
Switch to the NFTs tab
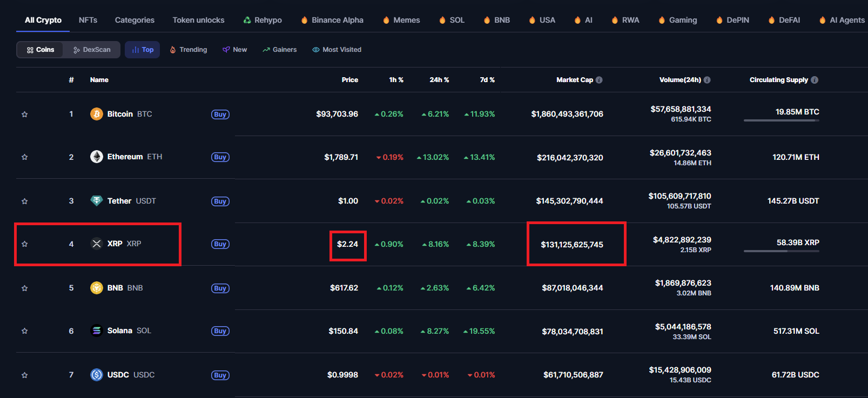click(88, 20)
